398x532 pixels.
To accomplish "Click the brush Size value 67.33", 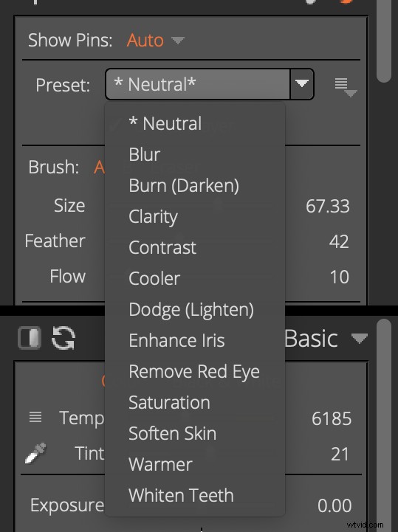I will 327,206.
